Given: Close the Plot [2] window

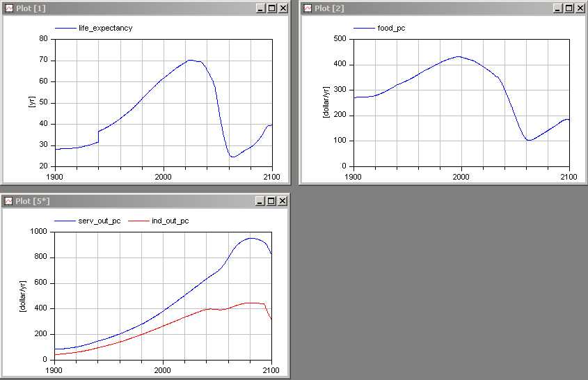Looking at the screenshot, I should click(579, 8).
